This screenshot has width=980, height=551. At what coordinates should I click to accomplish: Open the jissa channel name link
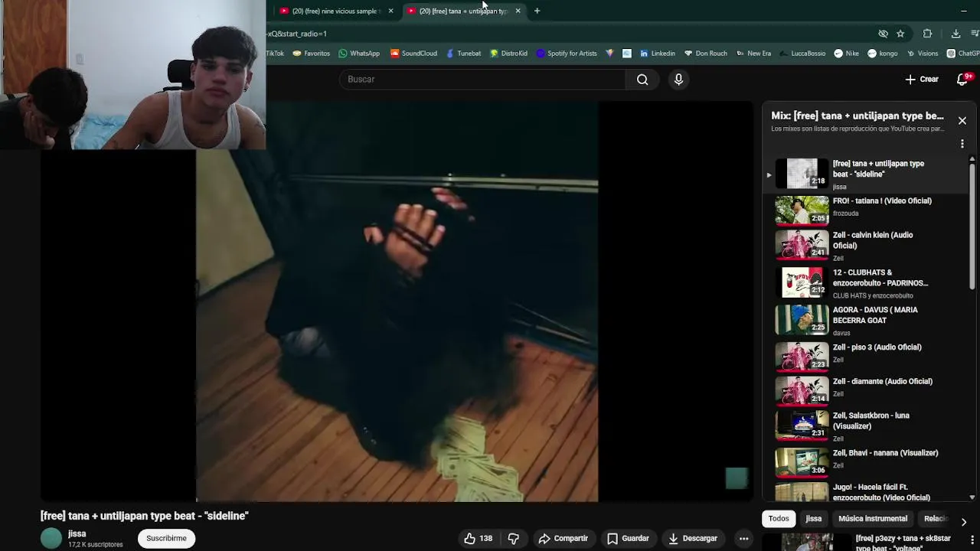[77, 534]
